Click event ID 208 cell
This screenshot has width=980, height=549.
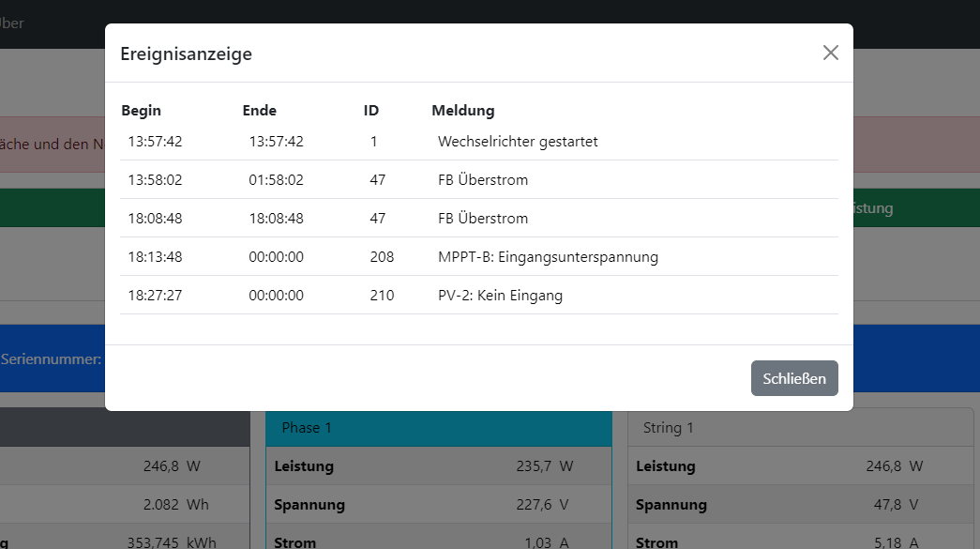point(382,257)
